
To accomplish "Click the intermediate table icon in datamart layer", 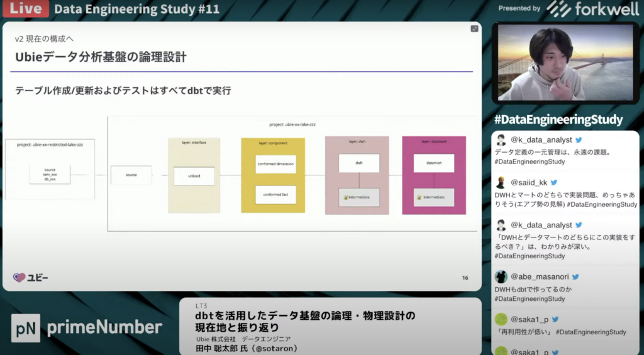I will tap(419, 197).
